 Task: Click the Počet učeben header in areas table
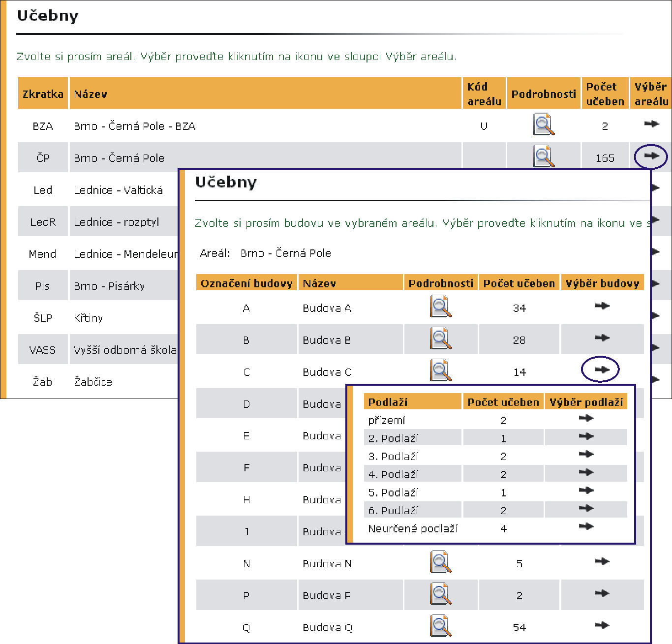point(605,93)
